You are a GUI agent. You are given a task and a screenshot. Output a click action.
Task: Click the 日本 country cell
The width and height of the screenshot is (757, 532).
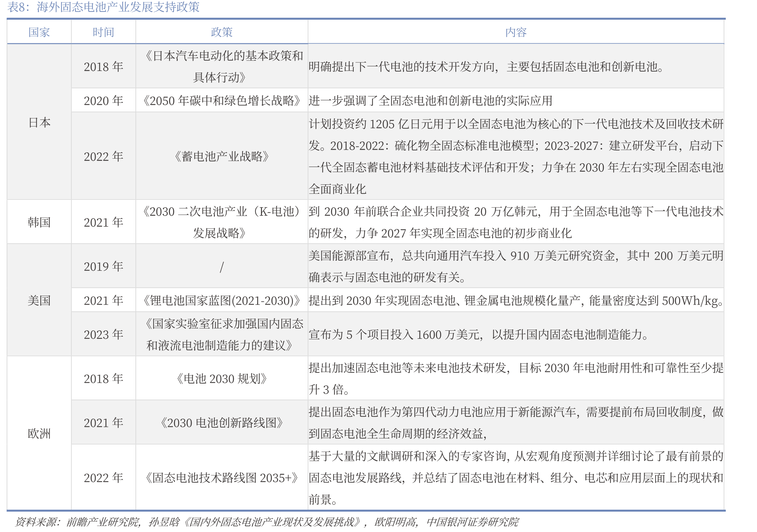pos(39,122)
